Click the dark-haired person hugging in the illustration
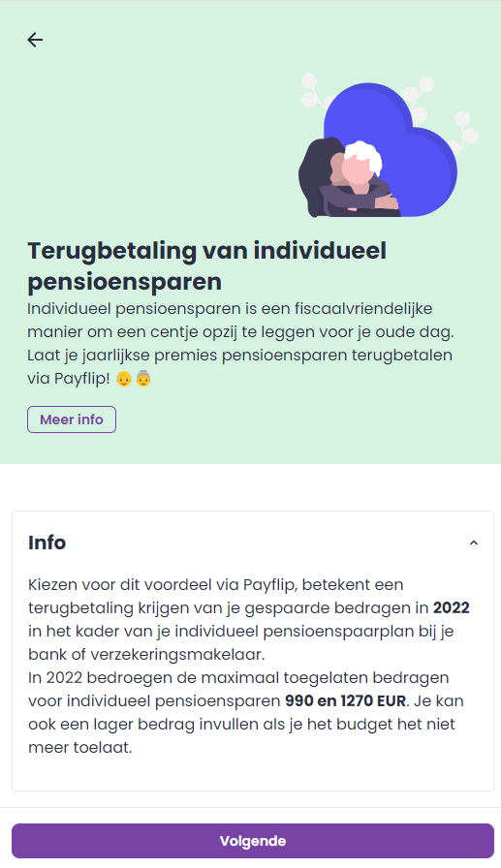The image size is (501, 868). pos(318,177)
